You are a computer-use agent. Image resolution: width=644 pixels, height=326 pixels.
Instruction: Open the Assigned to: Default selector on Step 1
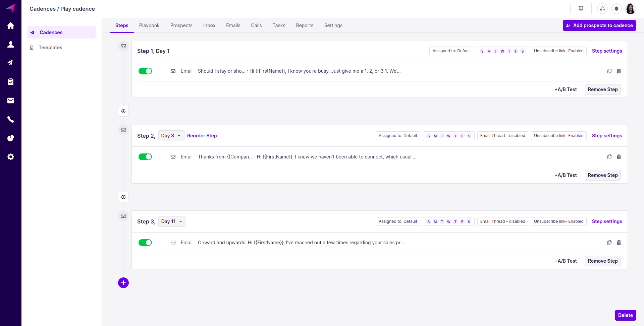(451, 51)
